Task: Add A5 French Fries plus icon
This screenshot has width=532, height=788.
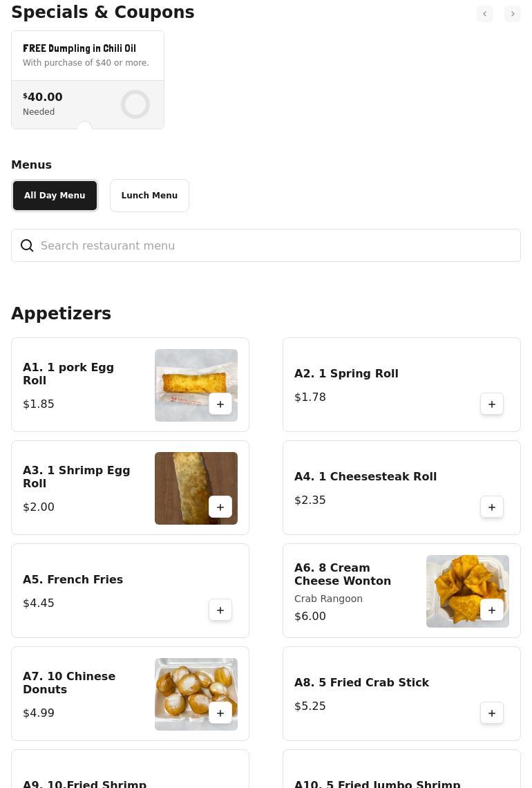Action: coord(220,610)
